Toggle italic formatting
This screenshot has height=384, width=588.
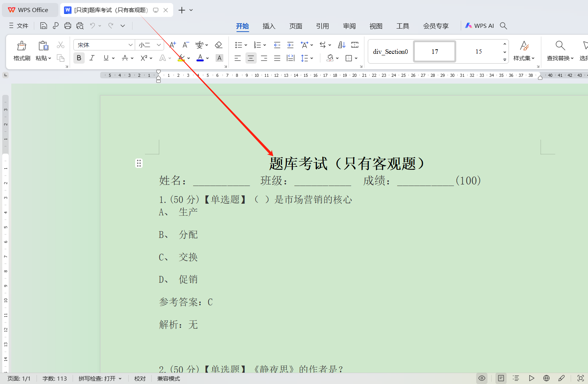(x=92, y=58)
